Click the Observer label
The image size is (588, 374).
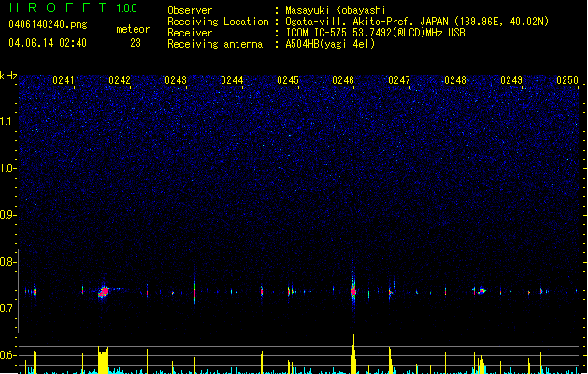190,10
